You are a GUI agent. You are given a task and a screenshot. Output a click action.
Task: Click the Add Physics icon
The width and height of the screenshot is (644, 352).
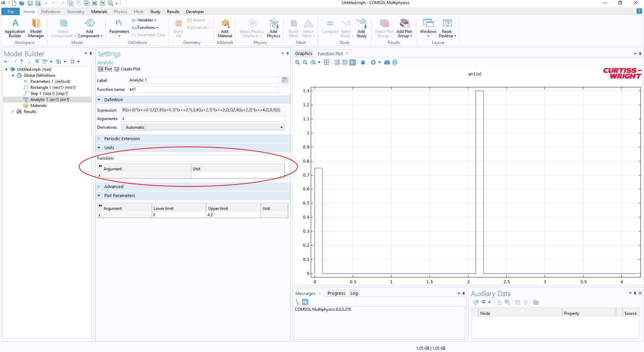pyautogui.click(x=273, y=28)
